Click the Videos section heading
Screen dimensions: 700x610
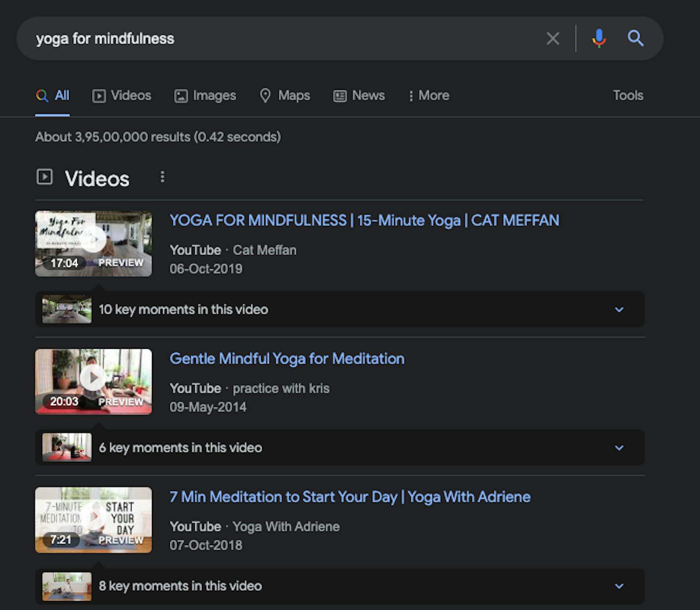point(97,179)
